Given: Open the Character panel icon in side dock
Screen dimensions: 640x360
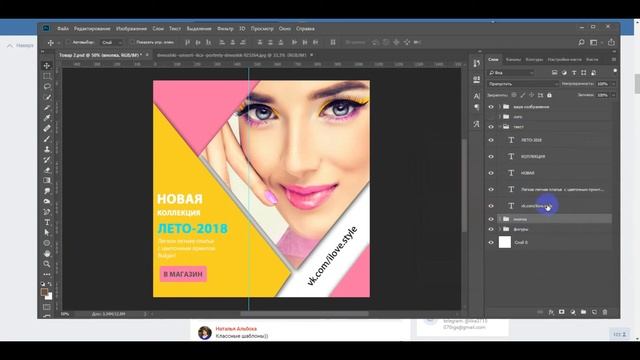Looking at the screenshot, I should pyautogui.click(x=477, y=96).
